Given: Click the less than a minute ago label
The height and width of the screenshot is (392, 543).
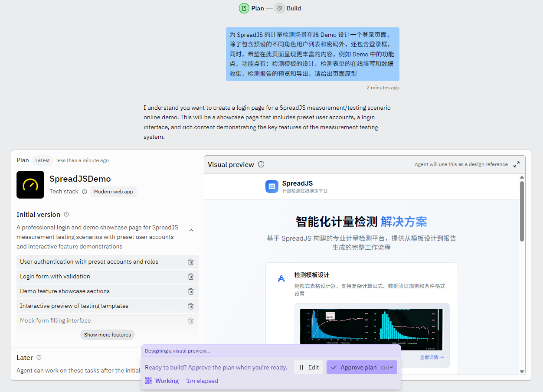Looking at the screenshot, I should [x=82, y=160].
